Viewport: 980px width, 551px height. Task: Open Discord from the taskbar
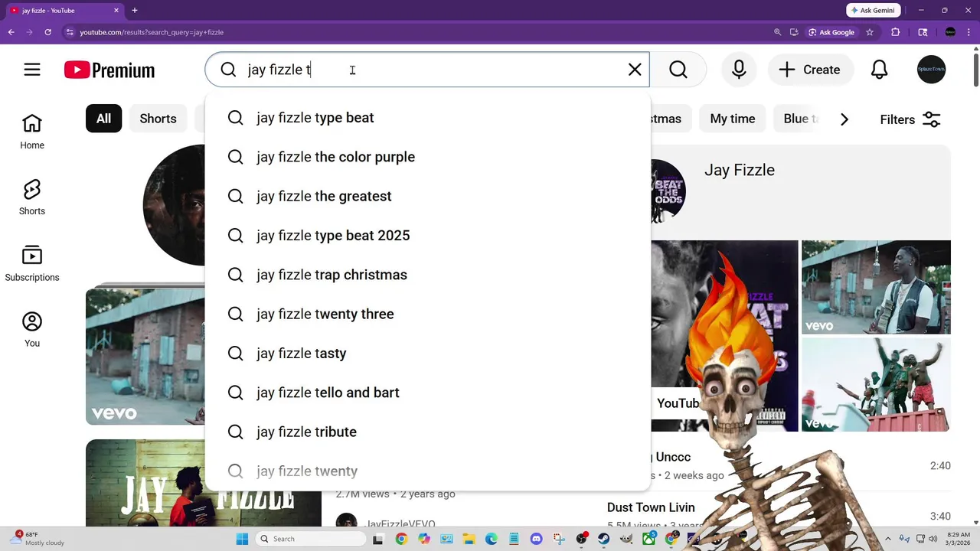(536, 539)
